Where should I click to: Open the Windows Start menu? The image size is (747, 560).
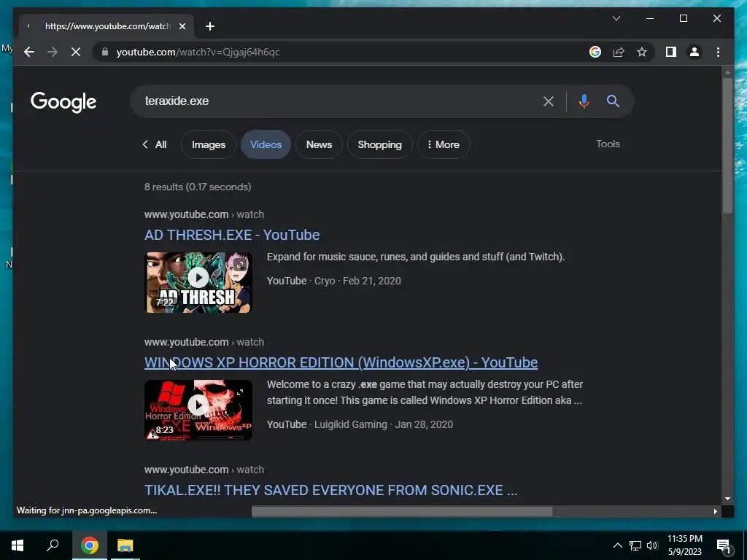(x=18, y=545)
